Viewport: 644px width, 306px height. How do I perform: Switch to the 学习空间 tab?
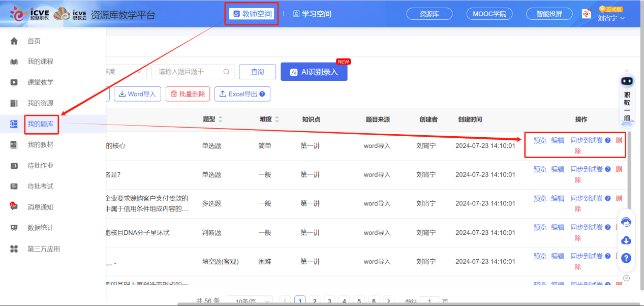[x=312, y=14]
